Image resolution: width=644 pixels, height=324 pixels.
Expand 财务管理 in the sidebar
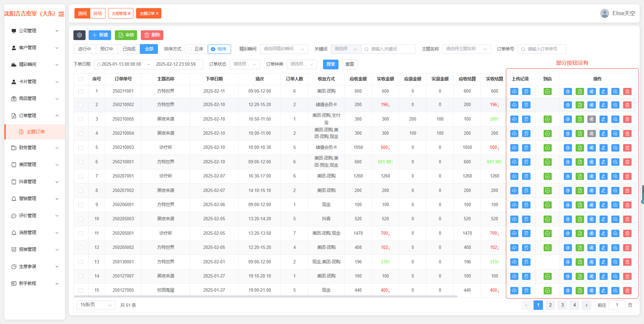(x=35, y=148)
